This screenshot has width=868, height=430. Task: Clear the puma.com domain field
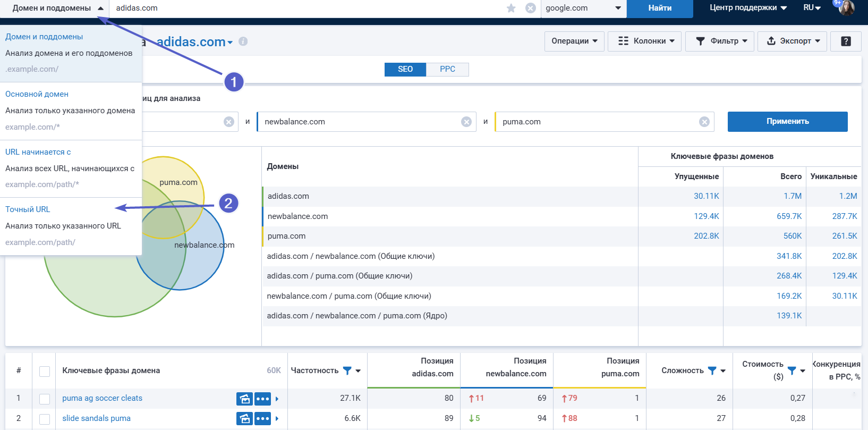tap(704, 122)
